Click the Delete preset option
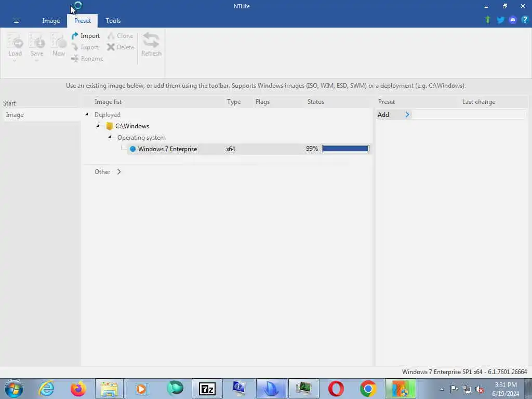Viewport: 532px width, 399px height. (x=121, y=47)
